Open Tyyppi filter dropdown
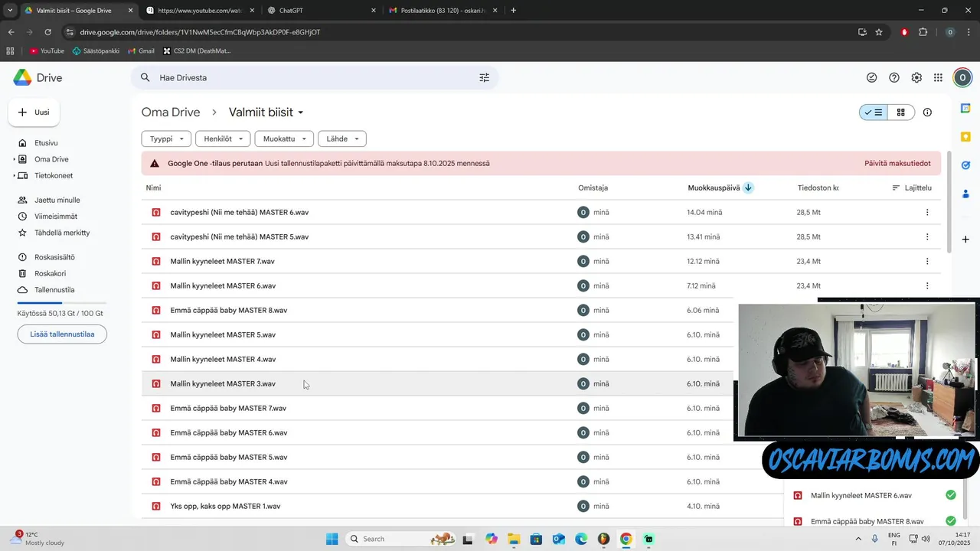This screenshot has width=980, height=551. coord(166,139)
